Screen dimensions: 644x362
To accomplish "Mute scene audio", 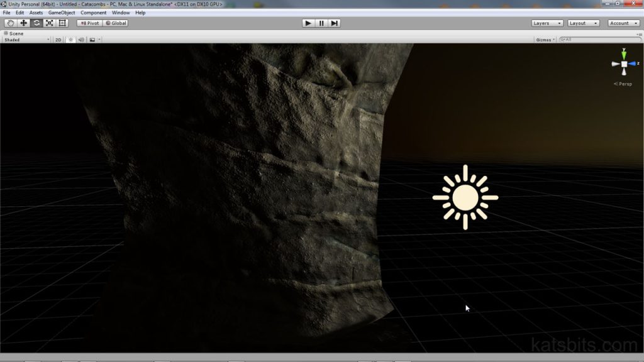I will [x=80, y=40].
